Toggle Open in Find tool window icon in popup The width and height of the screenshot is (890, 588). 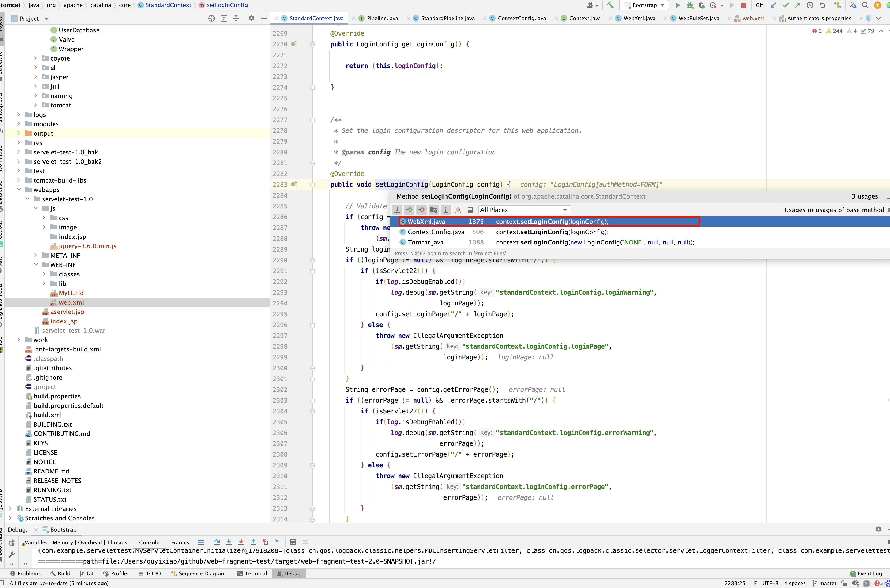click(888, 196)
